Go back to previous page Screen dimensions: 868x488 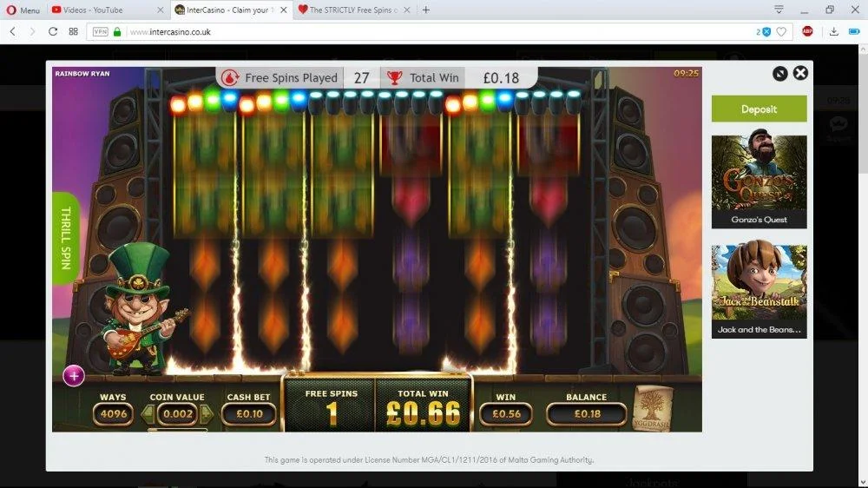pos(13,31)
